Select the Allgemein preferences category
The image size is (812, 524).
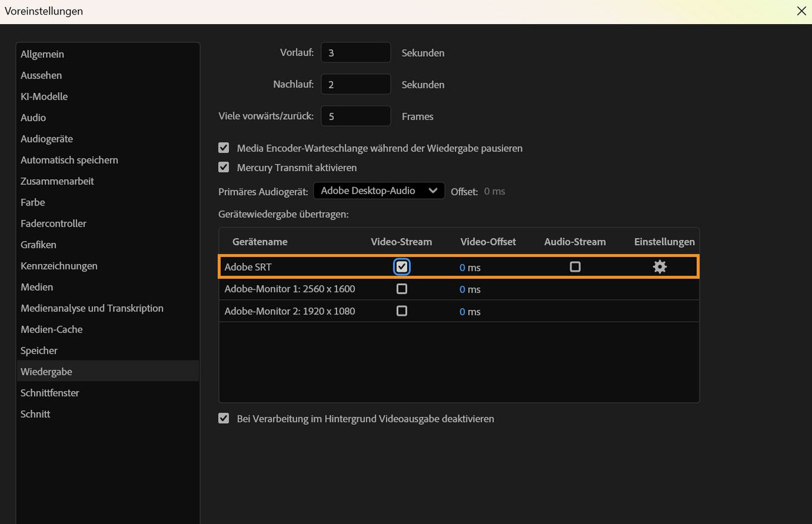[42, 54]
